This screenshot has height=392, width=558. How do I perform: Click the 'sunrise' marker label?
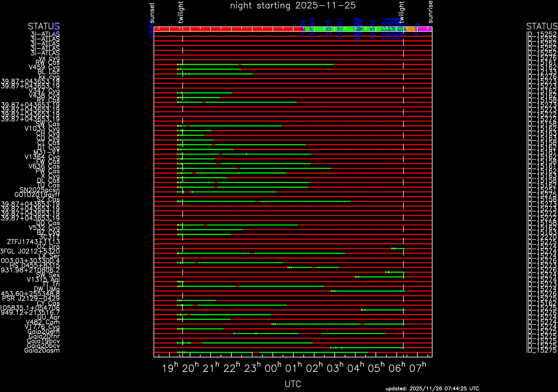tap(430, 12)
